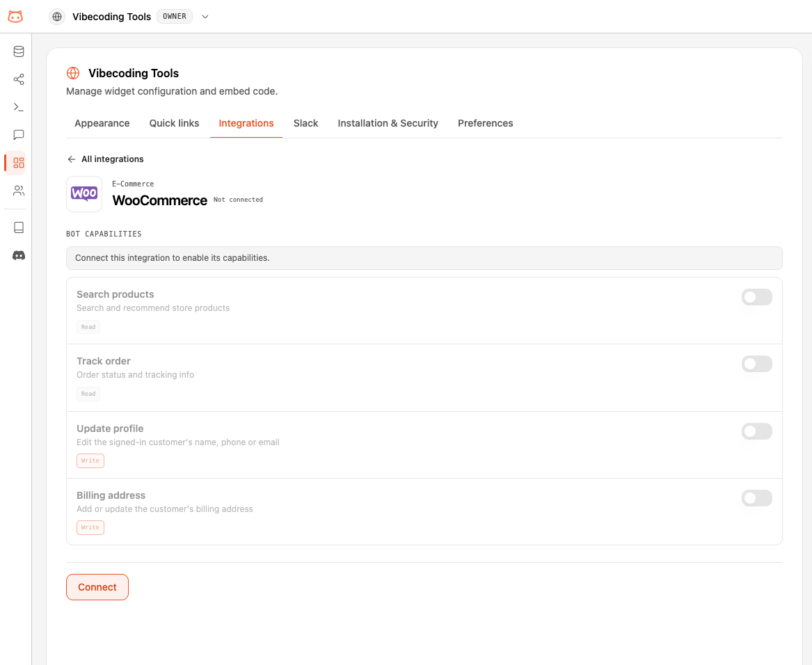Toggle the Track order capability switch

point(756,364)
